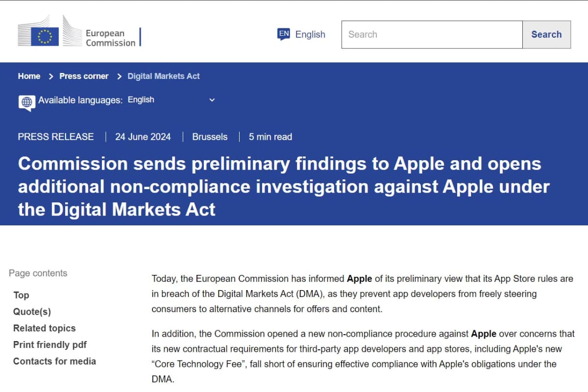Open the Digital Markets Act breadcrumb
588x392 pixels.
164,76
